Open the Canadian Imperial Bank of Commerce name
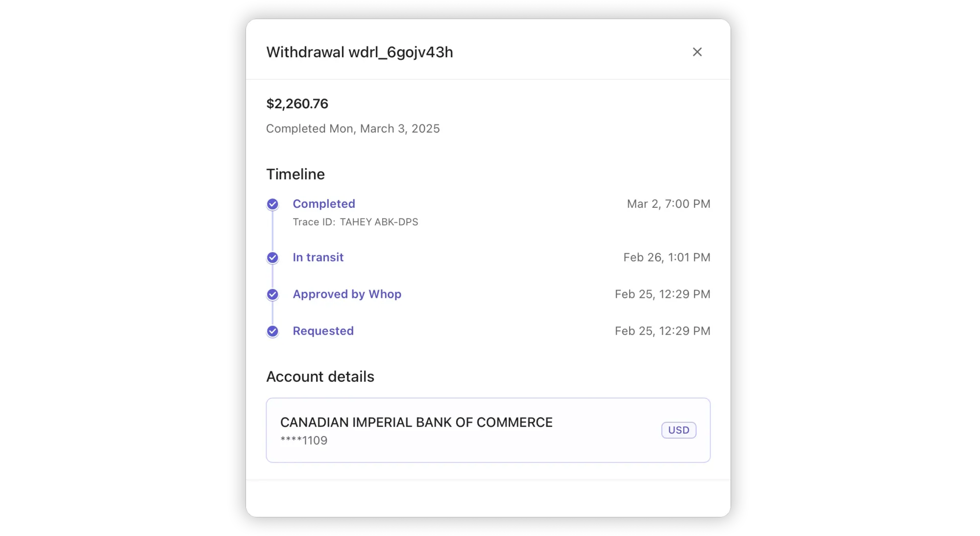 [416, 422]
